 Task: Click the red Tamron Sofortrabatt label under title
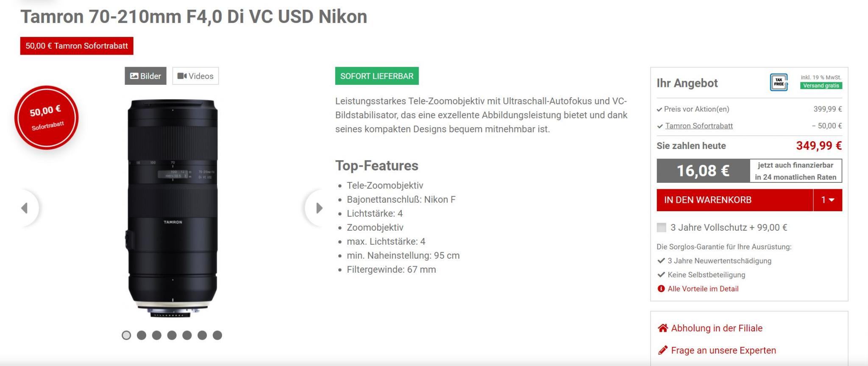77,46
